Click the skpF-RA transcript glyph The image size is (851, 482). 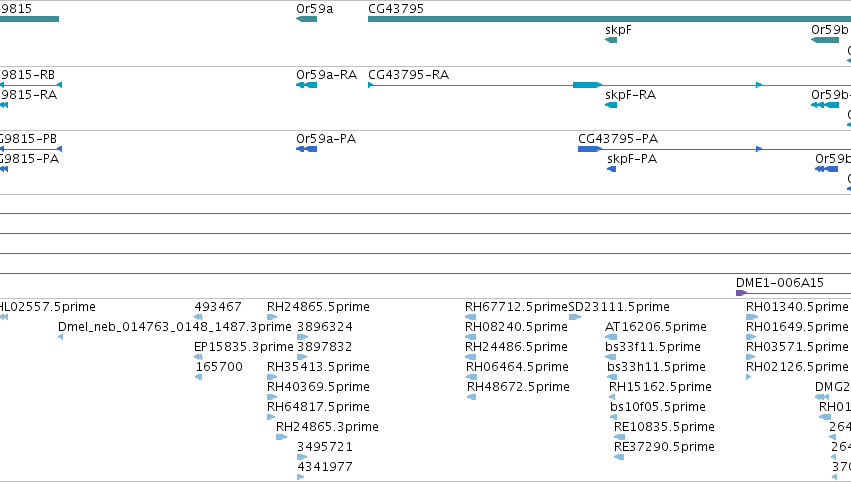611,105
